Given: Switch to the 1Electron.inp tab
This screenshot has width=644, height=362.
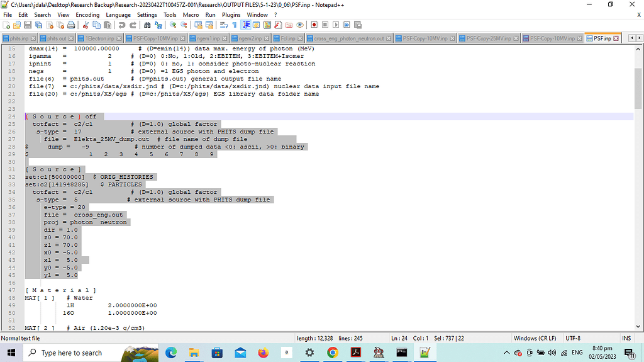Looking at the screenshot, I should click(100, 38).
